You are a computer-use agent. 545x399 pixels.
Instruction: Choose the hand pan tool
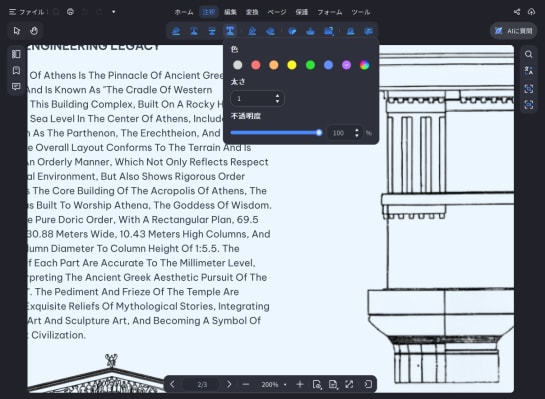tap(34, 31)
